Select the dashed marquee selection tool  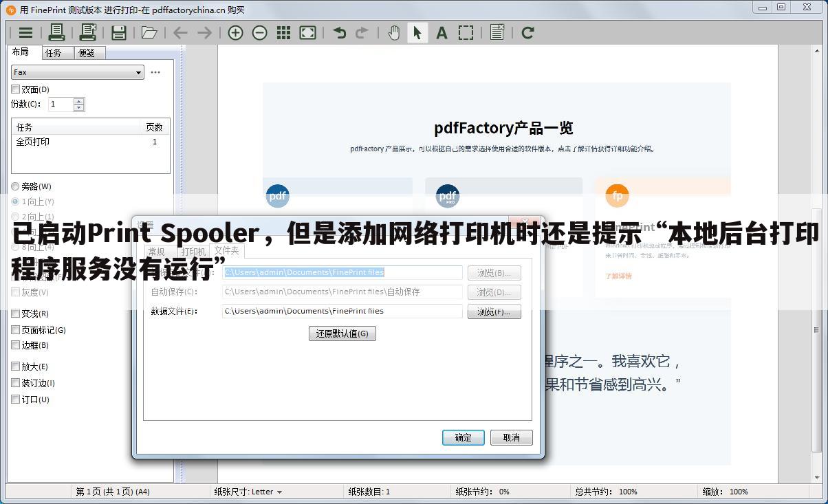pos(466,32)
